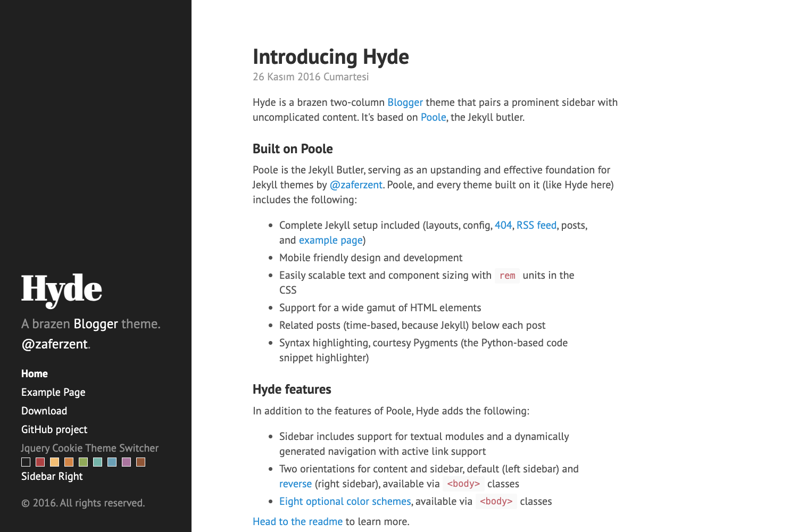Switch to the orange color scheme
This screenshot has height=532, width=798.
pyautogui.click(x=69, y=462)
